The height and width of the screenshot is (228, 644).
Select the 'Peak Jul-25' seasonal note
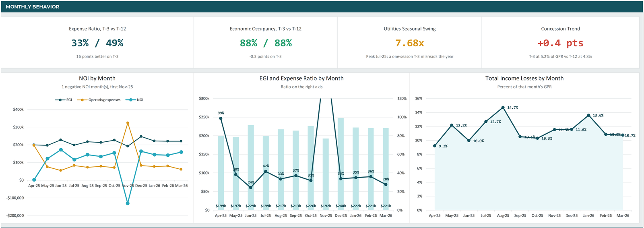(410, 56)
